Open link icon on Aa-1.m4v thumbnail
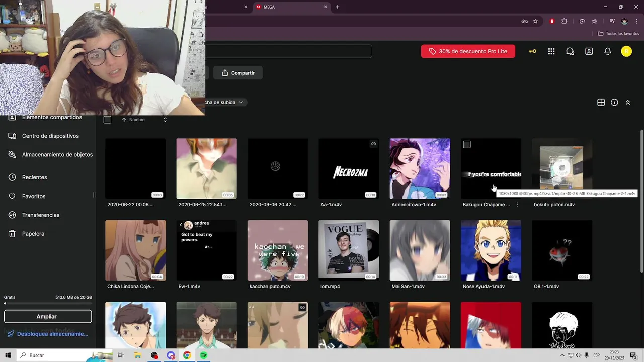The width and height of the screenshot is (644, 362). click(x=373, y=144)
